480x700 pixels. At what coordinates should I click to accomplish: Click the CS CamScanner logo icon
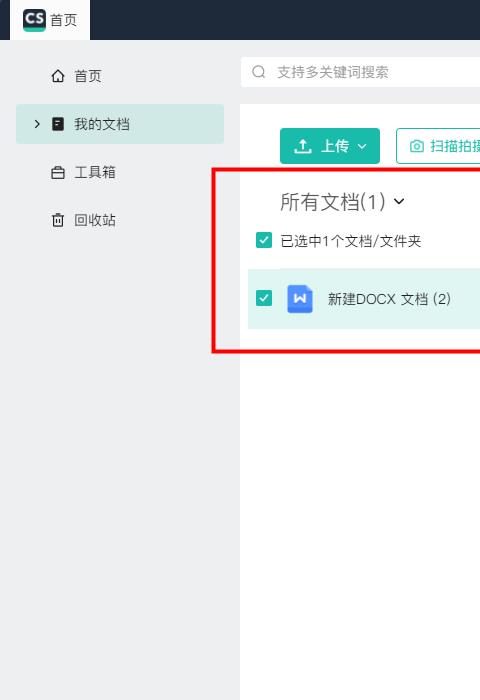pyautogui.click(x=34, y=21)
